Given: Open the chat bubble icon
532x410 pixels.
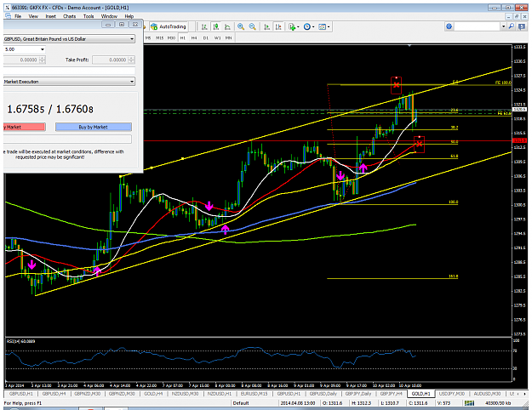Looking at the screenshot, I should click(x=522, y=26).
